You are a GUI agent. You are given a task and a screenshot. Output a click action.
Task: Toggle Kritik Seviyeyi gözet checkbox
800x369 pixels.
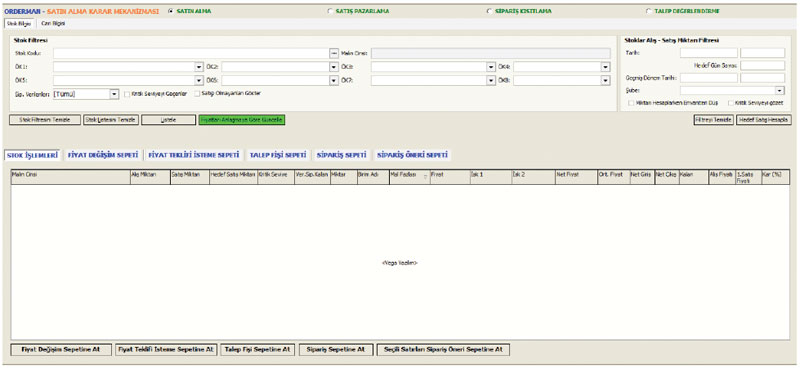point(731,103)
